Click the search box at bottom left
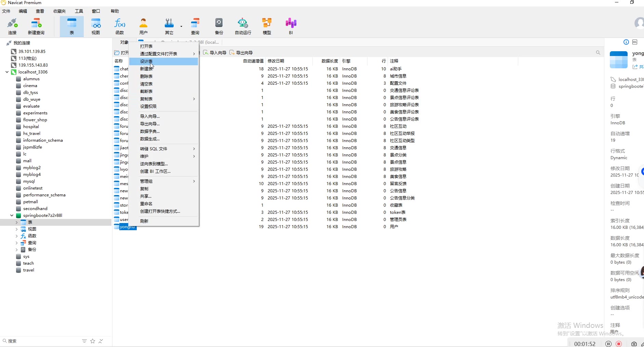This screenshot has width=644, height=347. (41, 341)
